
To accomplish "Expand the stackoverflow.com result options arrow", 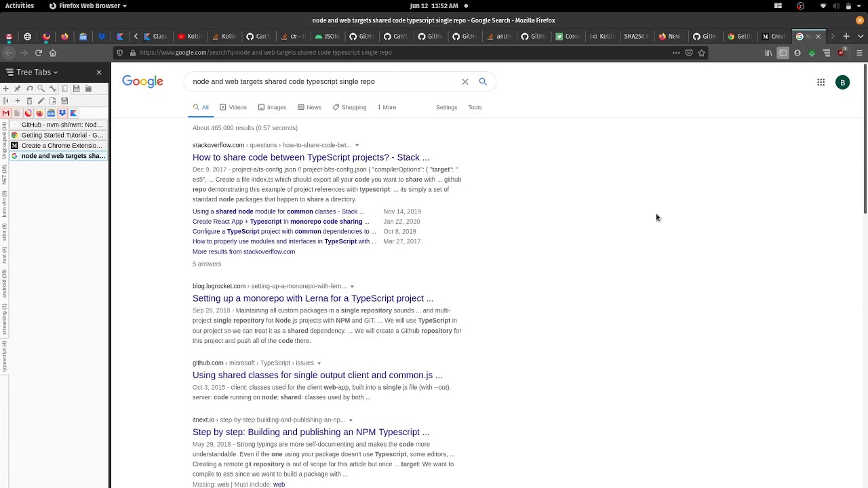I will pyautogui.click(x=357, y=145).
